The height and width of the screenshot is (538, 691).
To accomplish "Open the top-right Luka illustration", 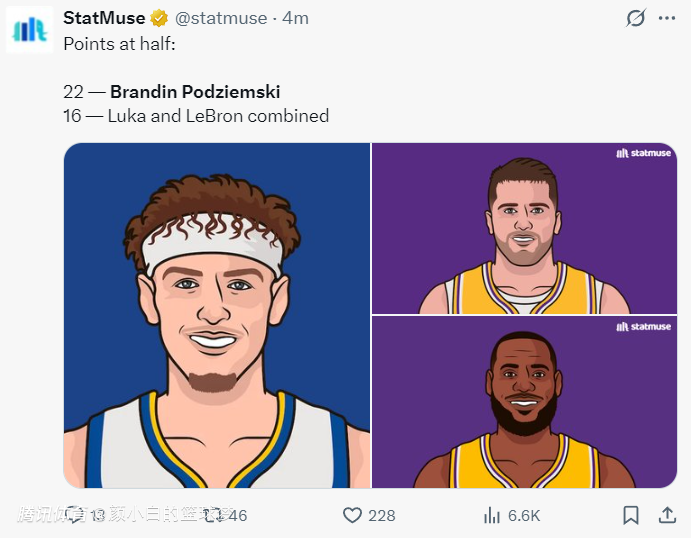I will [525, 228].
